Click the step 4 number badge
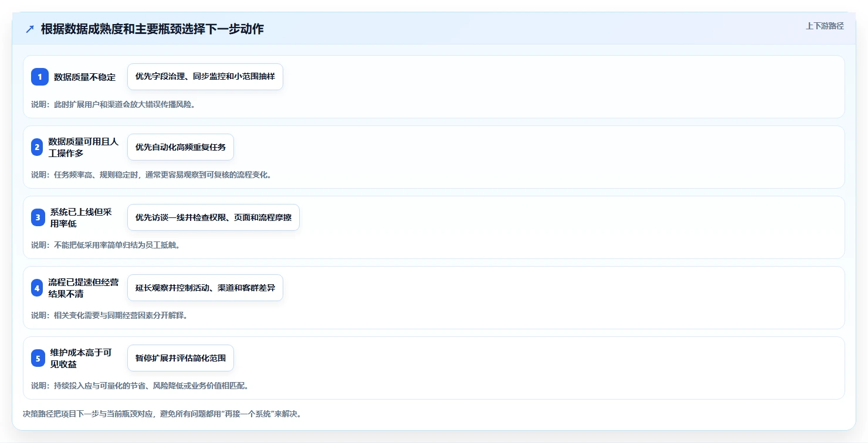The image size is (868, 443). tap(37, 288)
